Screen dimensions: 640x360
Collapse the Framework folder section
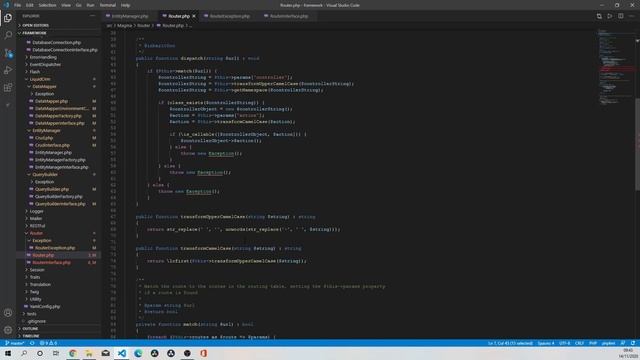tap(34, 33)
